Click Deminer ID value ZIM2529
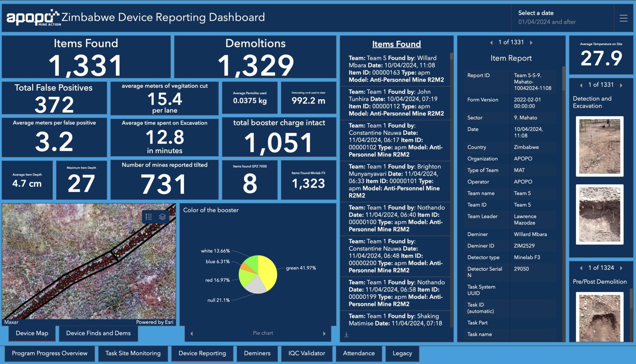This screenshot has width=636, height=364. point(524,246)
